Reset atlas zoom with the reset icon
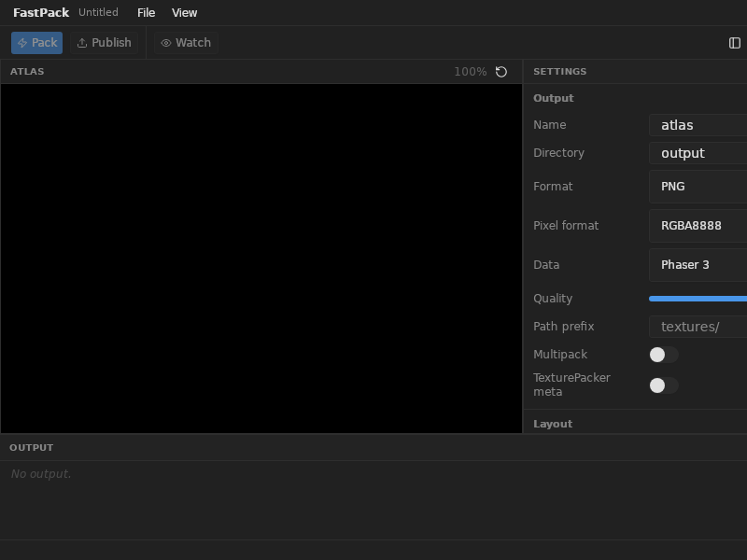This screenshot has width=747, height=560. click(x=501, y=72)
